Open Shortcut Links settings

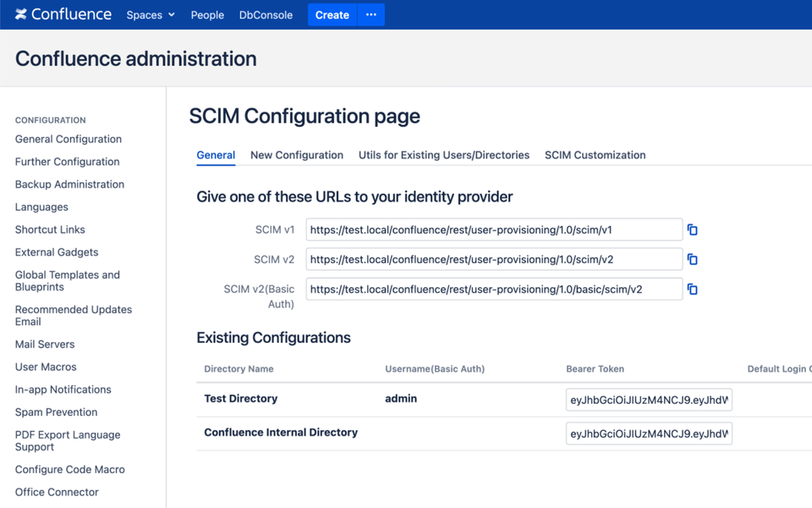coord(50,229)
